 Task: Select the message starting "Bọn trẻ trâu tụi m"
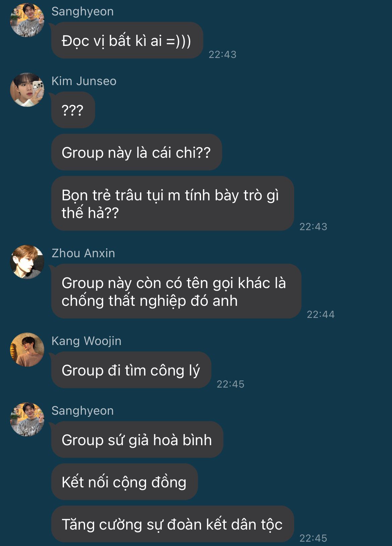[x=173, y=203]
